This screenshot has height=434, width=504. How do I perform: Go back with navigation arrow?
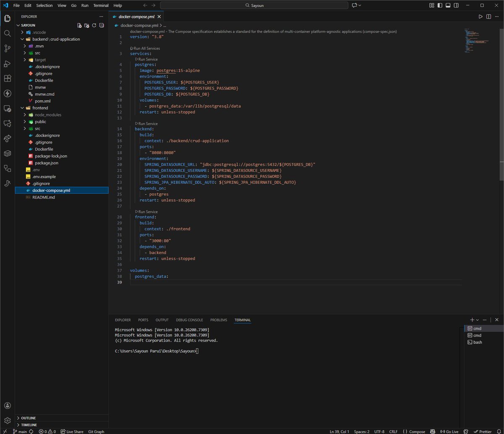(145, 5)
